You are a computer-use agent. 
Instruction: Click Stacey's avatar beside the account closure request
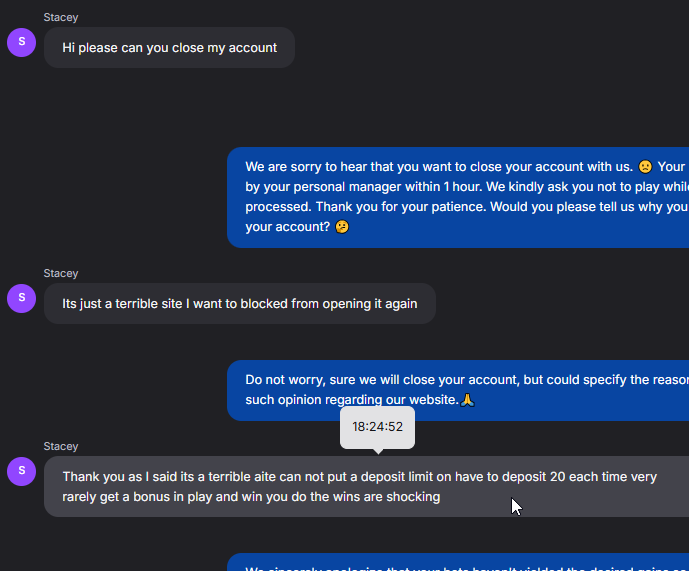point(21,42)
